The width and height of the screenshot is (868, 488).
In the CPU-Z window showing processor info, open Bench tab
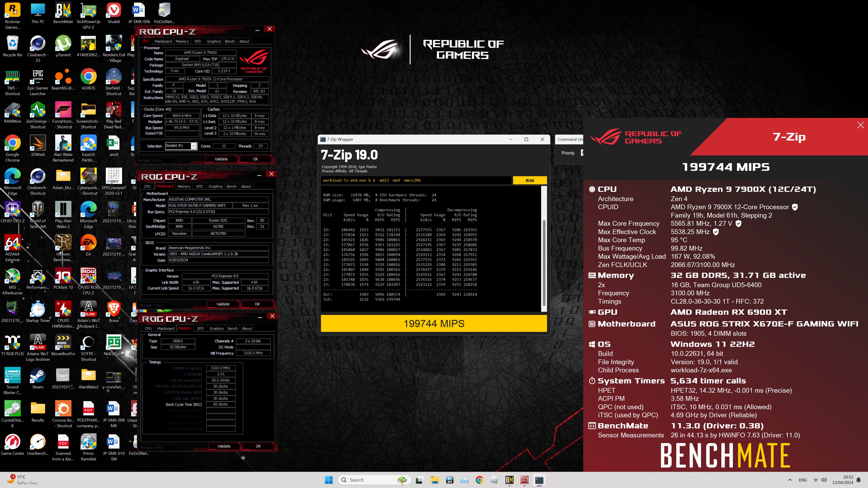[x=229, y=41]
